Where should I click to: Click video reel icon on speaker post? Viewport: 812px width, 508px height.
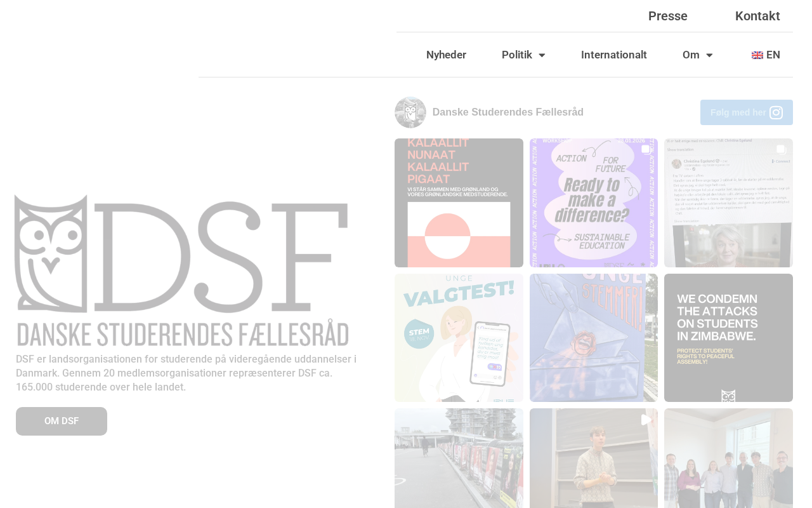[646, 420]
